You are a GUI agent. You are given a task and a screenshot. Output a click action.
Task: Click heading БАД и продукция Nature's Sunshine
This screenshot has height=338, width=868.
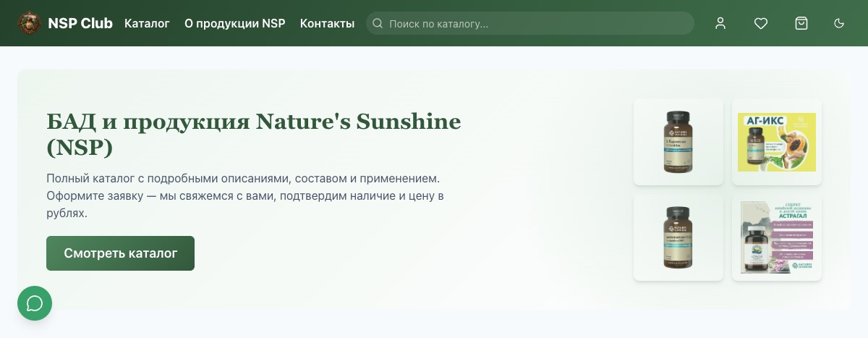(254, 134)
